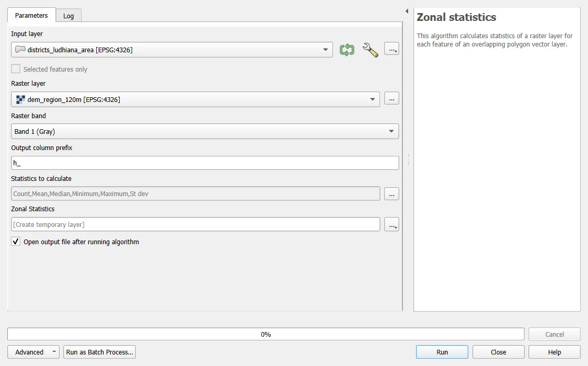Open advanced options wrench icon

click(370, 50)
